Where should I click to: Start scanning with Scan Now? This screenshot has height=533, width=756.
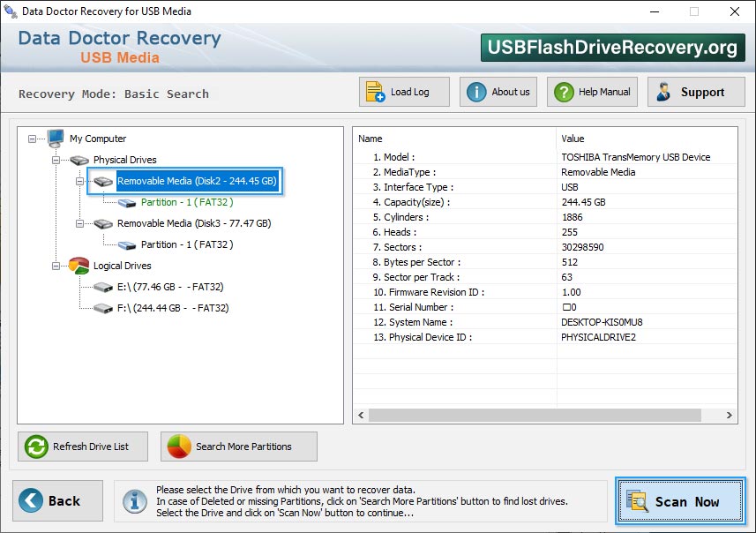pos(680,500)
